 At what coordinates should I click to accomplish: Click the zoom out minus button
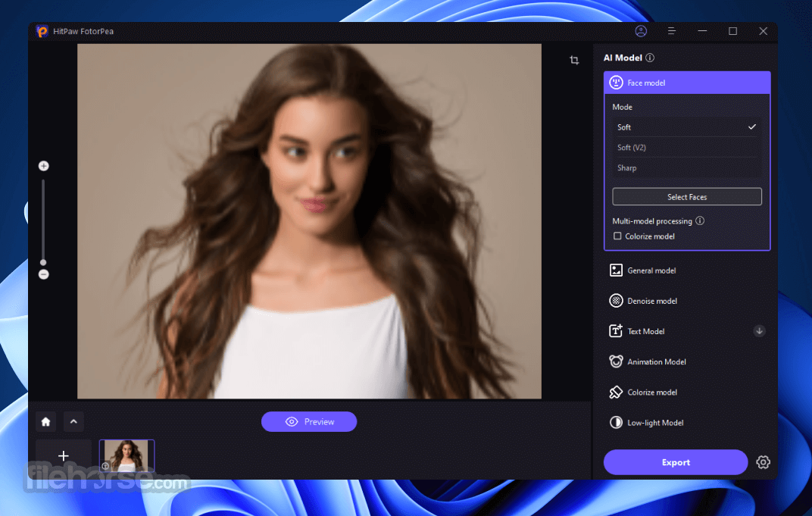point(43,274)
